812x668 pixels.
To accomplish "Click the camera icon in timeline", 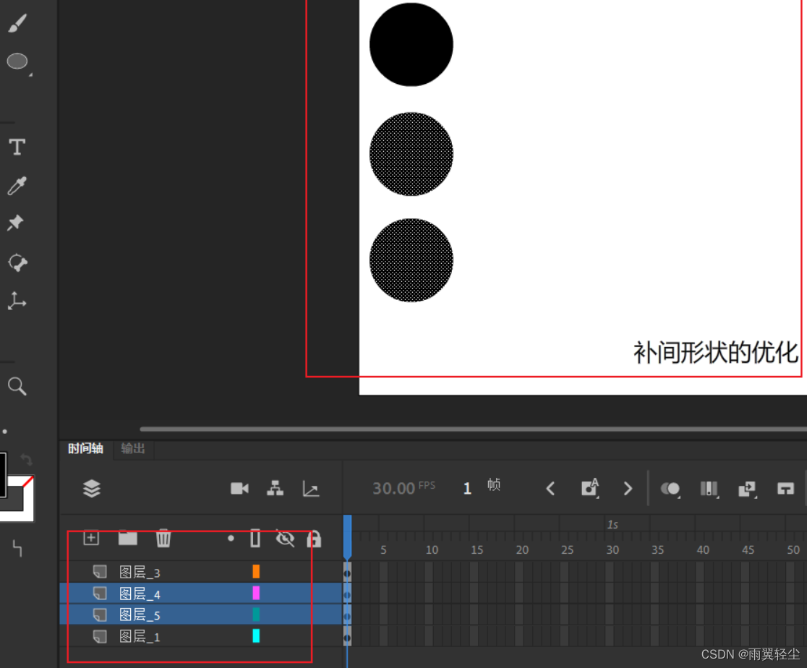I will 239,488.
